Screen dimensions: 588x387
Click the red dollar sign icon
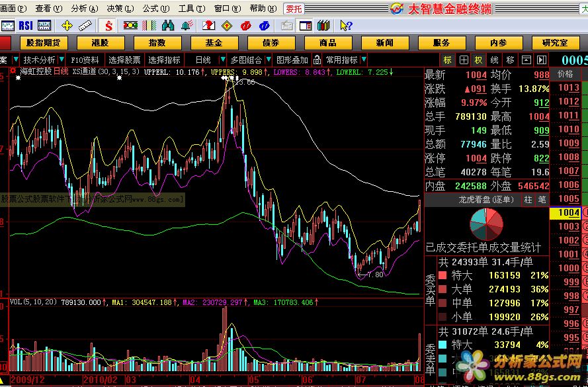click(108, 26)
